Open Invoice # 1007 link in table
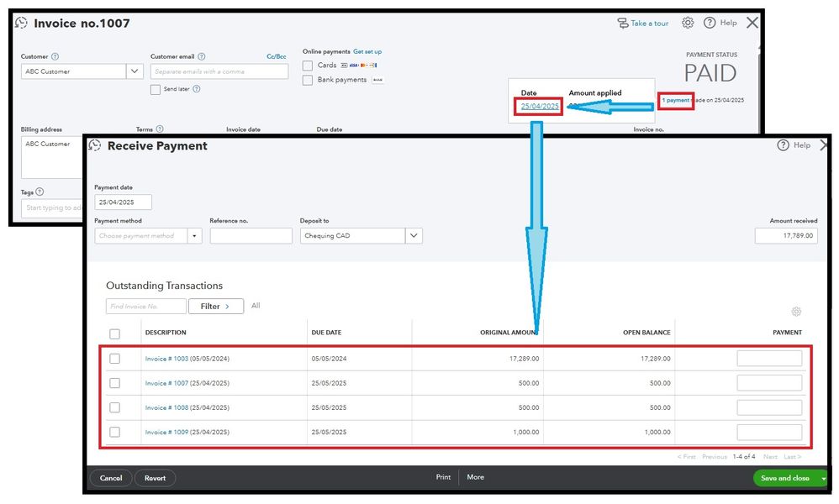Screen dimensions: 839x504 point(166,383)
